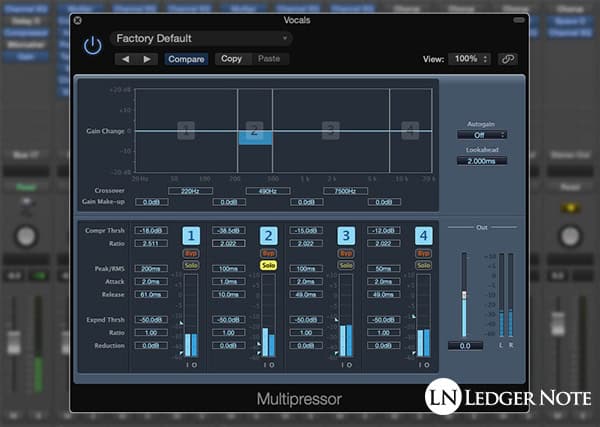Click the Paste button
This screenshot has width=600, height=427.
269,59
